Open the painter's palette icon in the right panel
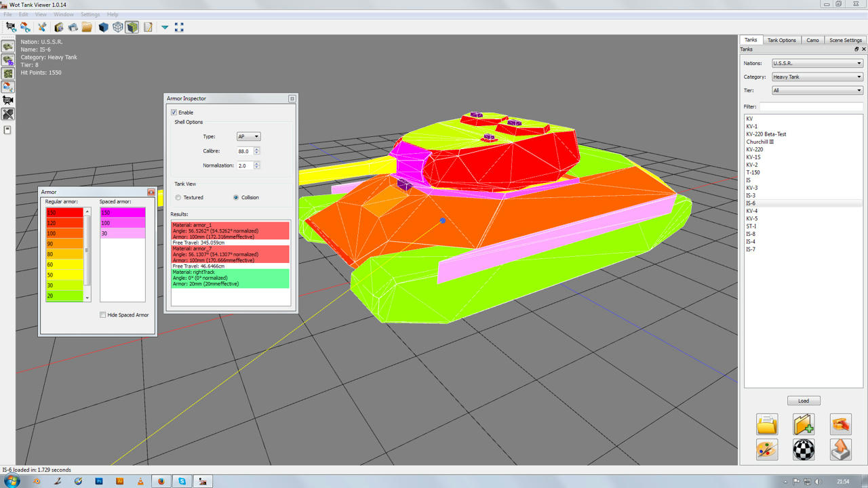868x488 pixels. [767, 449]
